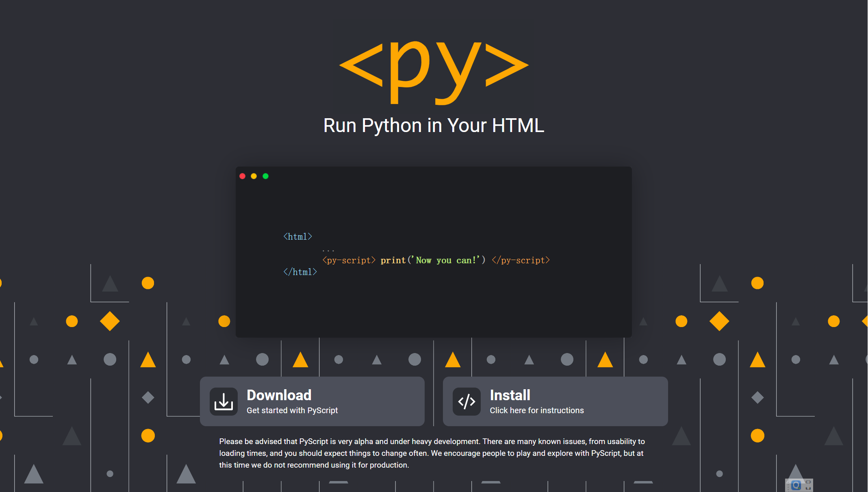Click the download arrow icon
Image resolution: width=868 pixels, height=492 pixels.
(224, 401)
